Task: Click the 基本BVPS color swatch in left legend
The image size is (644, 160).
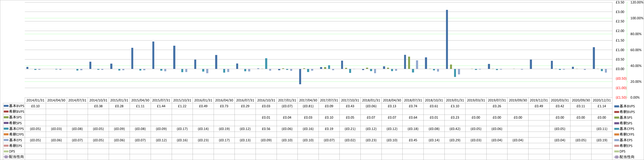Action: click(x=6, y=106)
